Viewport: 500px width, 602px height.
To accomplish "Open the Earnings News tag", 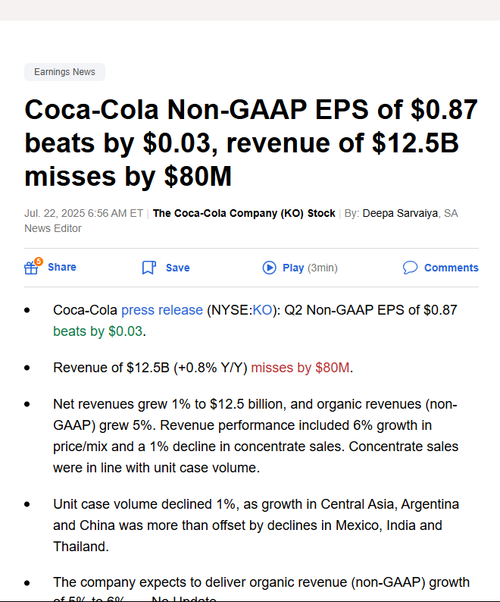I will pos(65,72).
